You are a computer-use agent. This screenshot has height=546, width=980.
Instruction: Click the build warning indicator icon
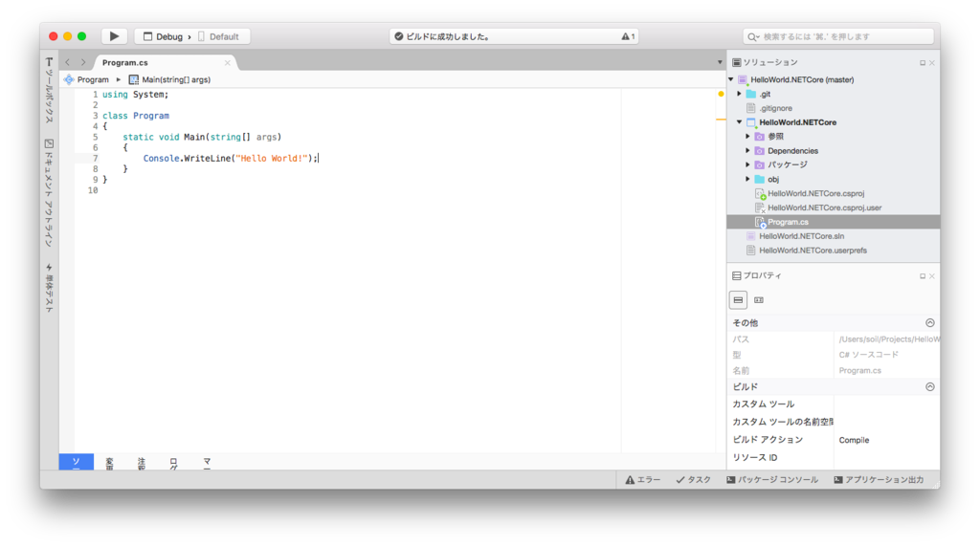coord(628,37)
